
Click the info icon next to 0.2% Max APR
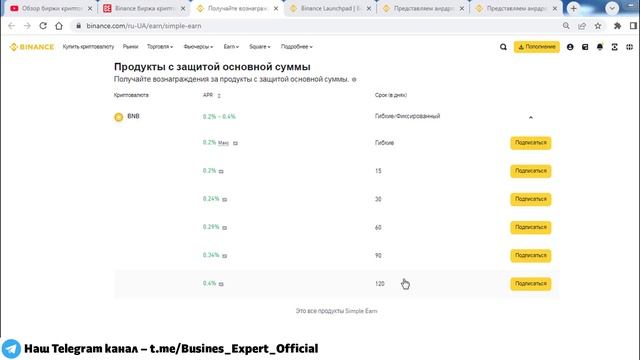(235, 143)
